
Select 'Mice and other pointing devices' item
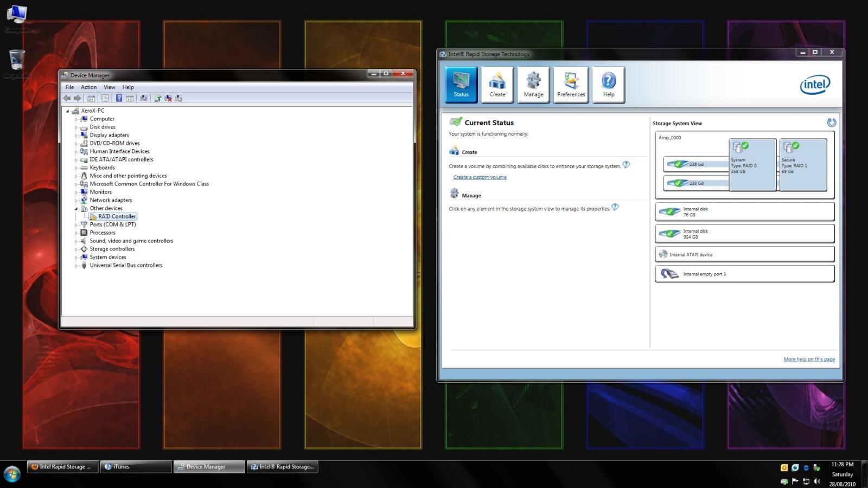tap(128, 176)
